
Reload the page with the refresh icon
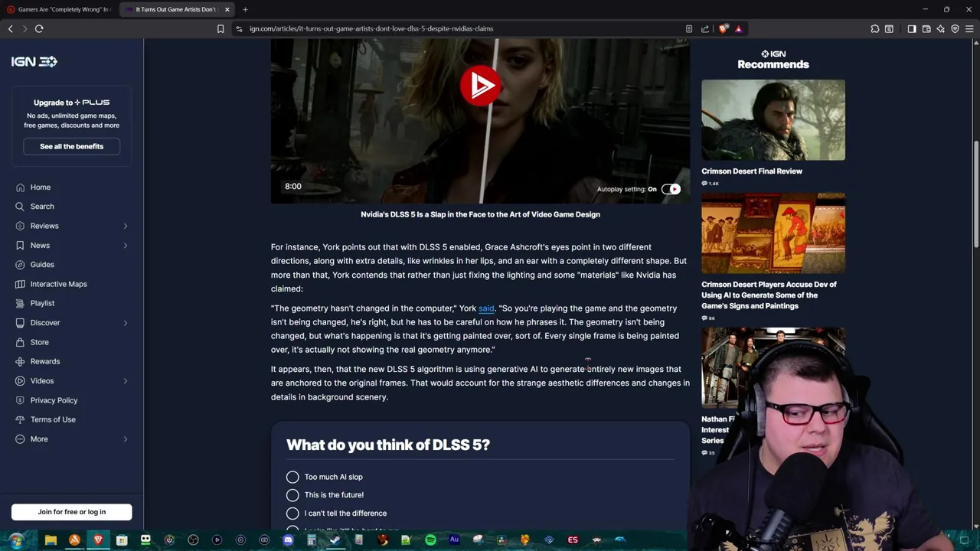coord(39,28)
